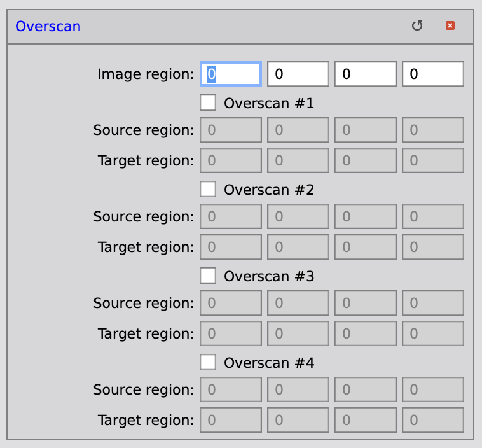
Task: Click the Overscan #1 label text
Action: point(269,103)
